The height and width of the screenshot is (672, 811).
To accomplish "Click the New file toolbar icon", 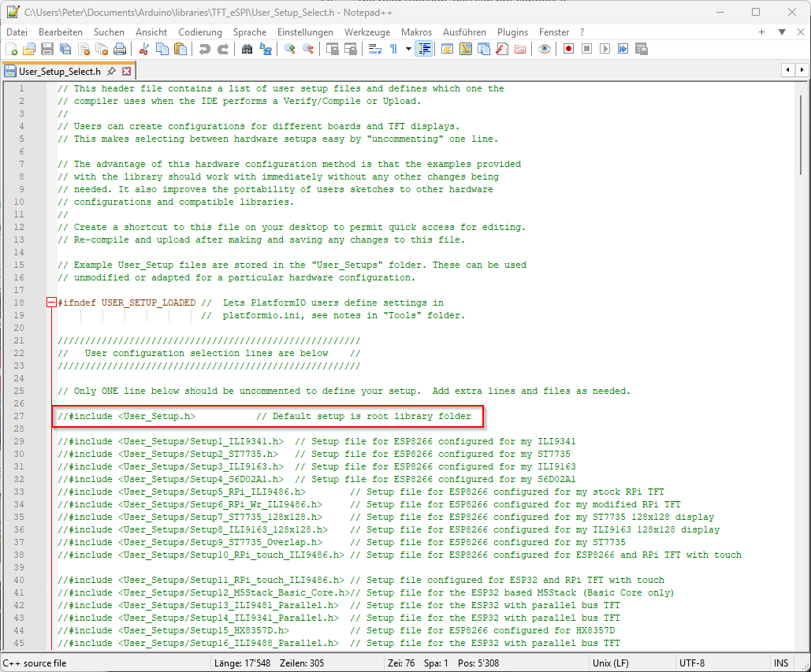I will tap(11, 49).
